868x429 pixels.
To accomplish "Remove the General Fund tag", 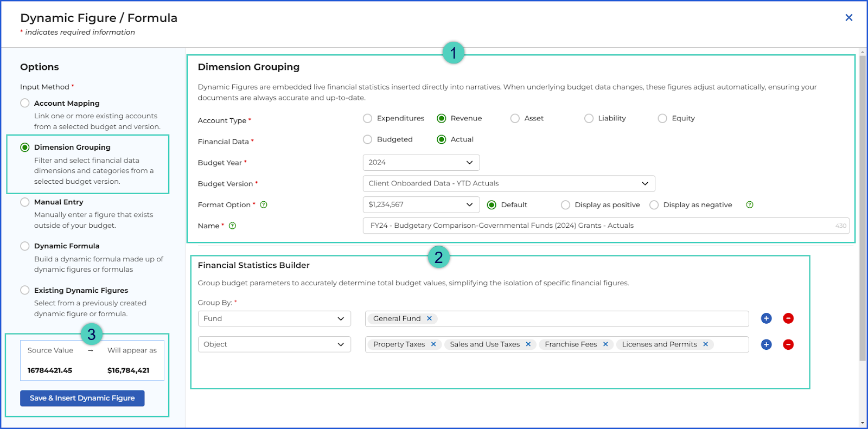I will 429,318.
